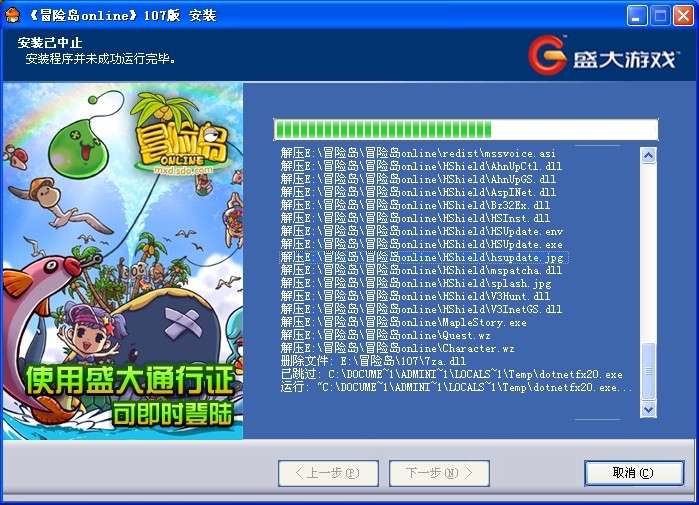Image resolution: width=699 pixels, height=505 pixels.
Task: Select the 运行 dotnetfx20.exe log line
Action: click(x=456, y=387)
